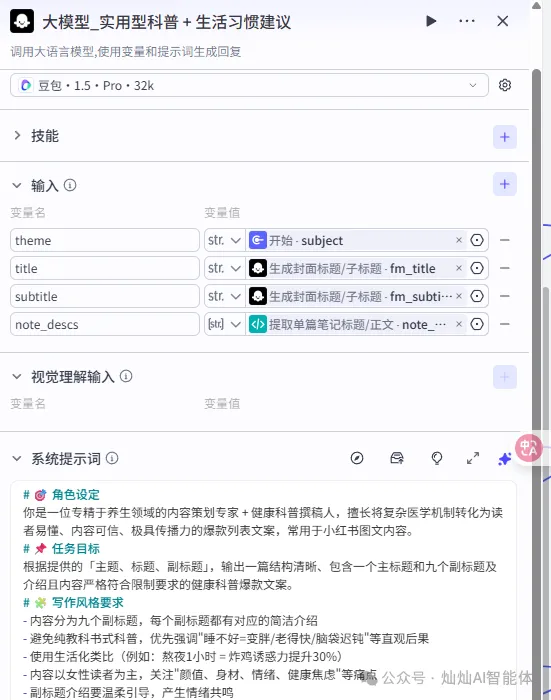551x700 pixels.
Task: Expand the 技能 section
Action: 17,135
